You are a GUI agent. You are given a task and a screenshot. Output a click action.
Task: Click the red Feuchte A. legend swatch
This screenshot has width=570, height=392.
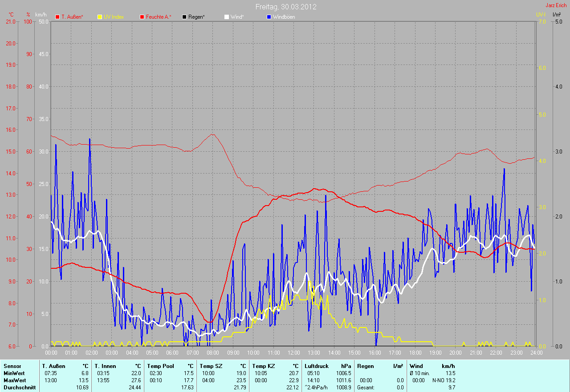142,17
